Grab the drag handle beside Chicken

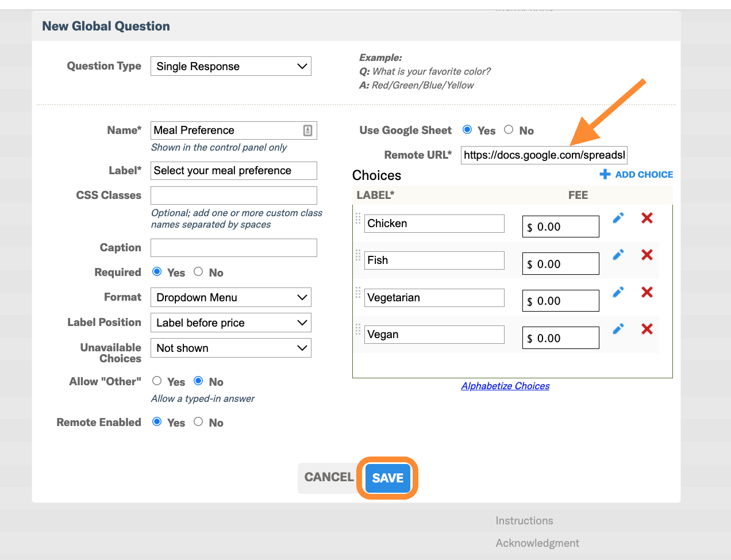(x=358, y=218)
